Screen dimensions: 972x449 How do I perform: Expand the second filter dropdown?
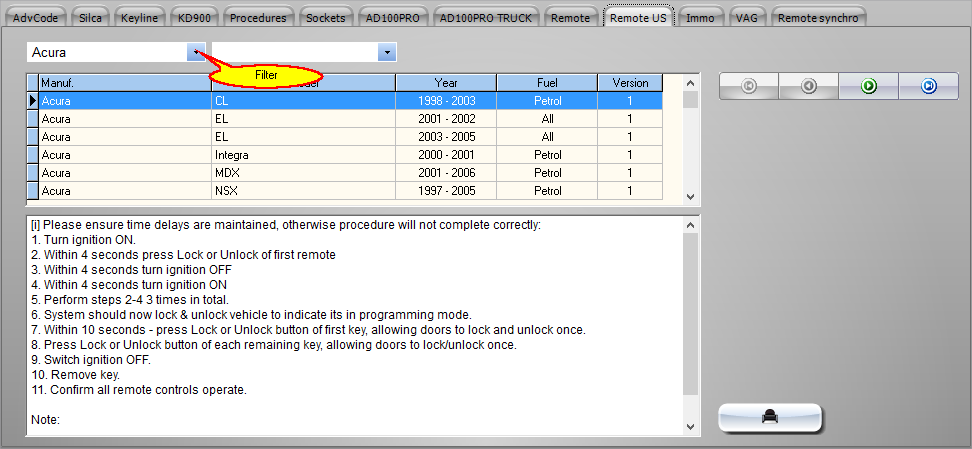point(386,52)
